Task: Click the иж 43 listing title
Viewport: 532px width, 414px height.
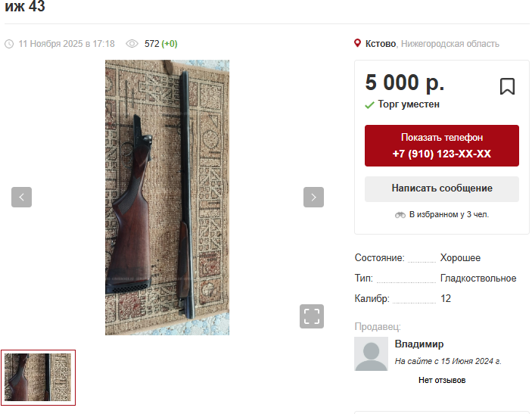Action: click(25, 6)
